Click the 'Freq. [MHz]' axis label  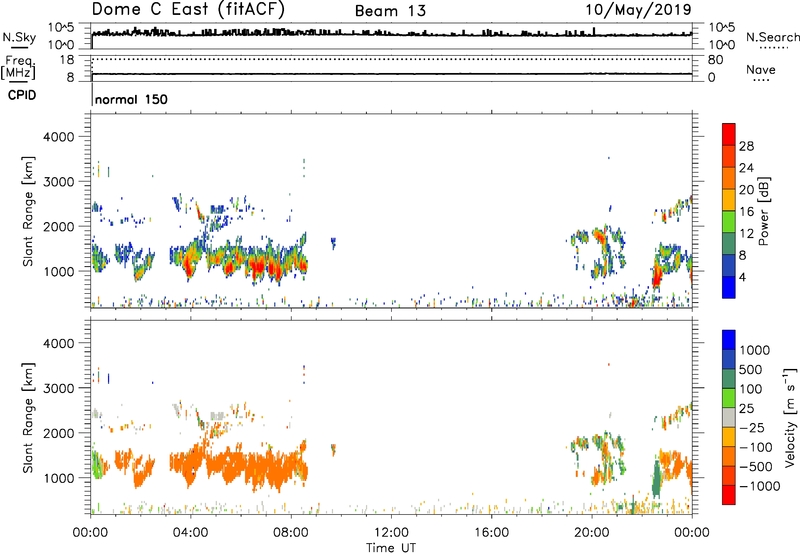tap(18, 67)
